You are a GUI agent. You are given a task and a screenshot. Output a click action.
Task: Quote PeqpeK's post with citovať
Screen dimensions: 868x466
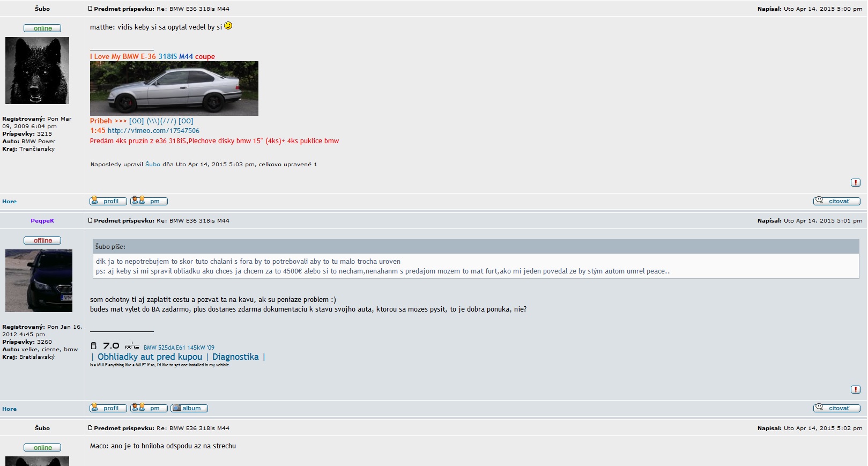click(836, 408)
